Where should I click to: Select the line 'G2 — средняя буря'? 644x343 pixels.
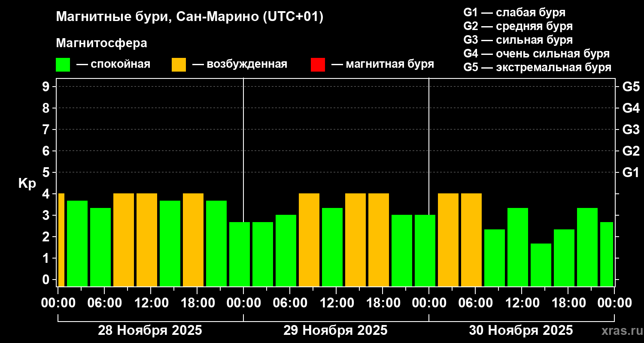click(518, 26)
